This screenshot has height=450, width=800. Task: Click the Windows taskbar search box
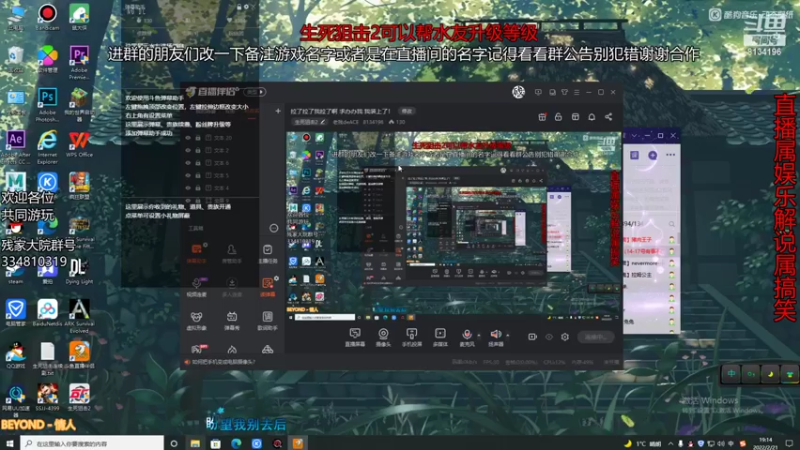[x=92, y=443]
